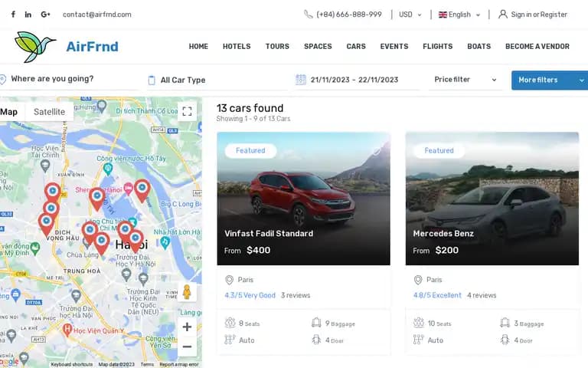Image resolution: width=588 pixels, height=368 pixels.
Task: Click 4.8/5 Excellent rating
Action: pyautogui.click(x=437, y=295)
